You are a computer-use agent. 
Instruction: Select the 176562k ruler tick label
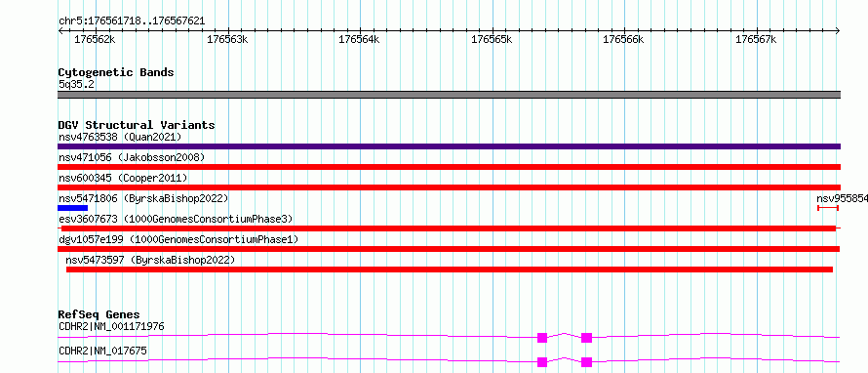(95, 39)
